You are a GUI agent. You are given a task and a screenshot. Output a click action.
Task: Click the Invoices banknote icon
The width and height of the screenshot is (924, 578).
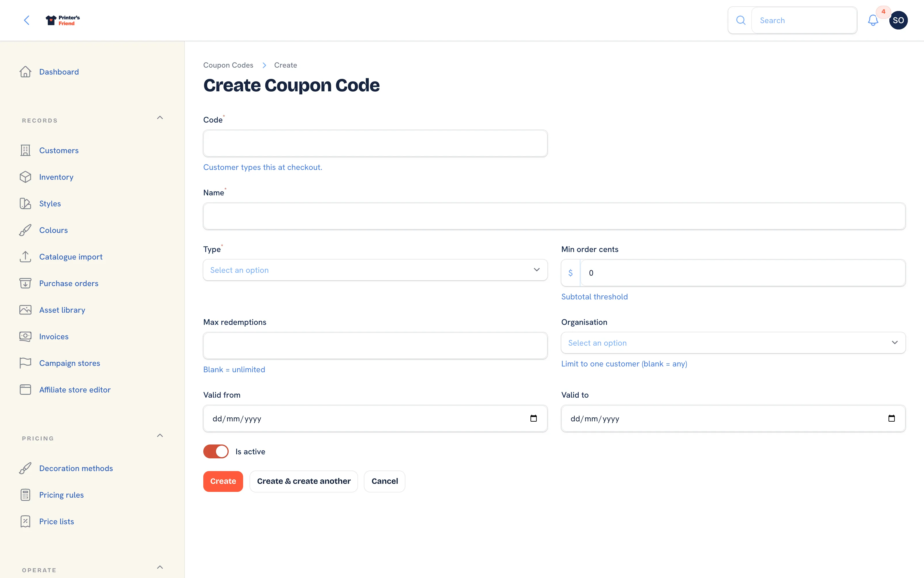25,336
